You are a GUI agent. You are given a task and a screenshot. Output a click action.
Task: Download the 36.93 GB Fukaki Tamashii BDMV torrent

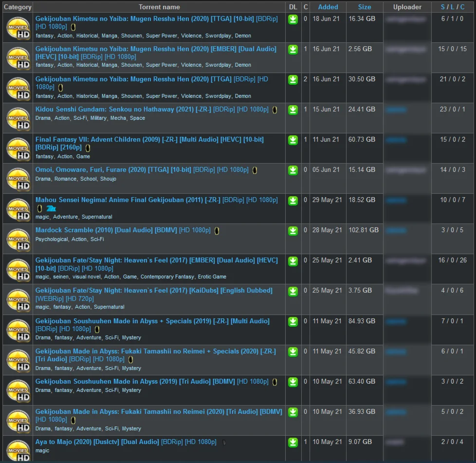[293, 412]
